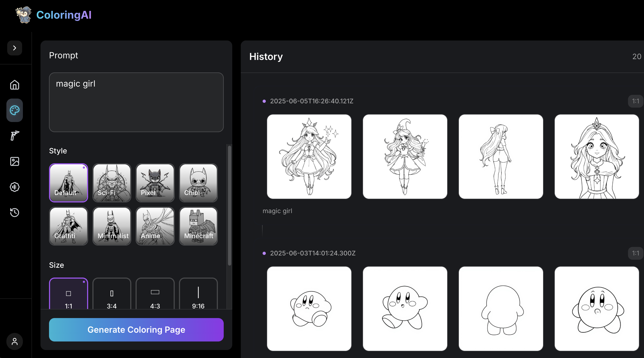Pick the Anime style tile

pos(155,226)
